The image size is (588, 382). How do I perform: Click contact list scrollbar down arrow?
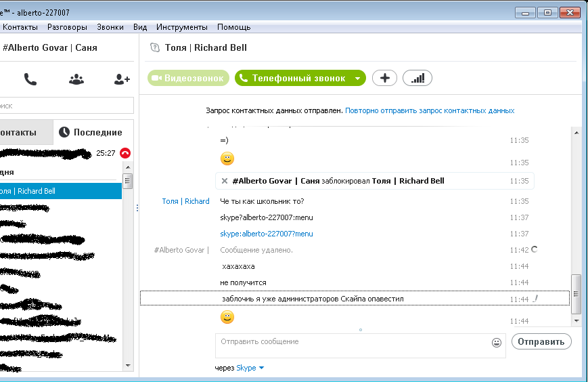pos(128,366)
